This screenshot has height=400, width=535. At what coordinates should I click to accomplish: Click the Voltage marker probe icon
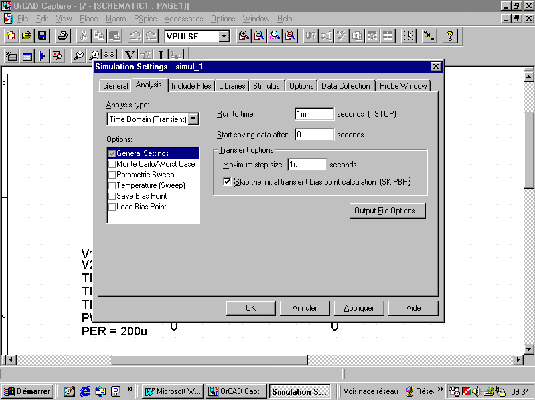pos(79,56)
